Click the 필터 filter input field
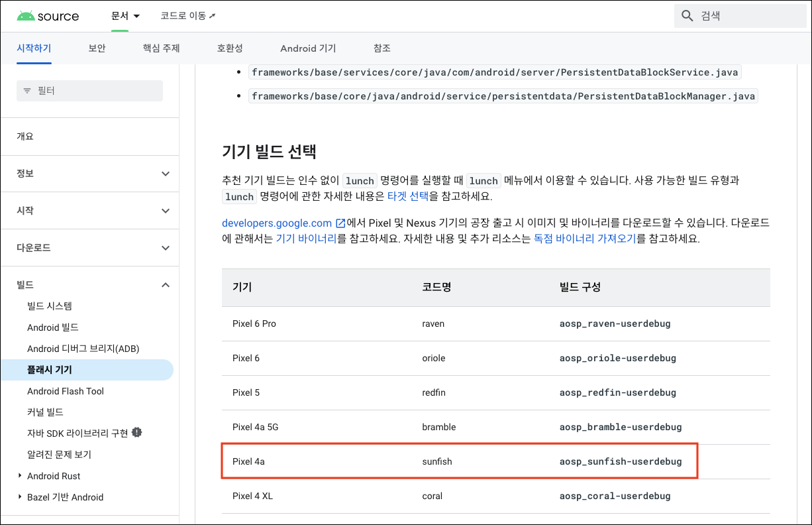This screenshot has height=525, width=812. click(x=89, y=91)
